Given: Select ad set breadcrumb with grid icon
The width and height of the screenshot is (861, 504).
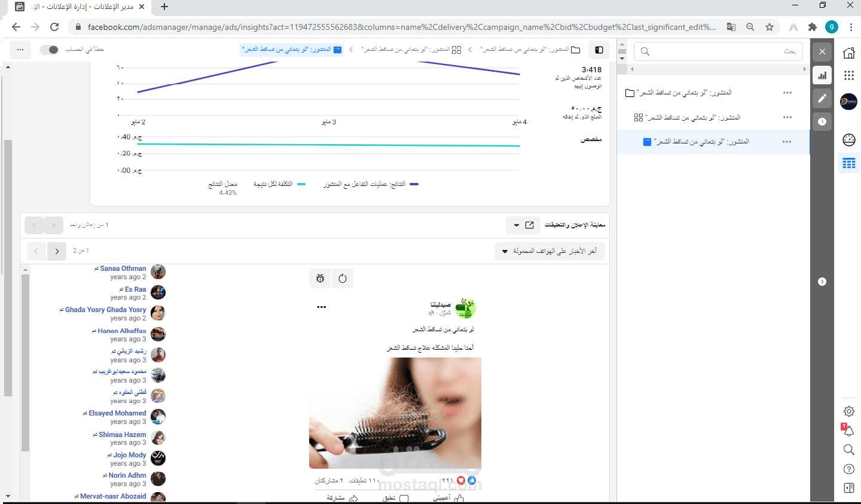Looking at the screenshot, I should point(411,50).
